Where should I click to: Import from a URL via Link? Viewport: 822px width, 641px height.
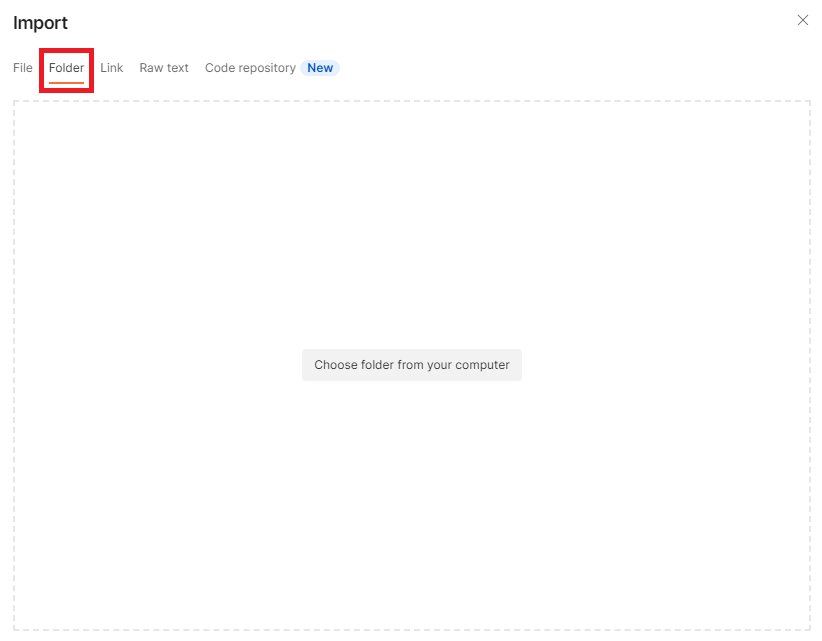pyautogui.click(x=111, y=68)
